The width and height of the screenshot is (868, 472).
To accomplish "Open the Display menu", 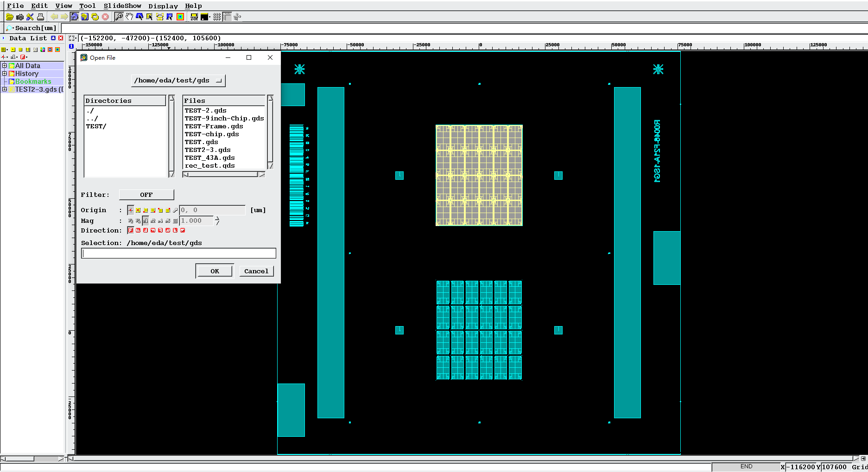I will [x=163, y=6].
